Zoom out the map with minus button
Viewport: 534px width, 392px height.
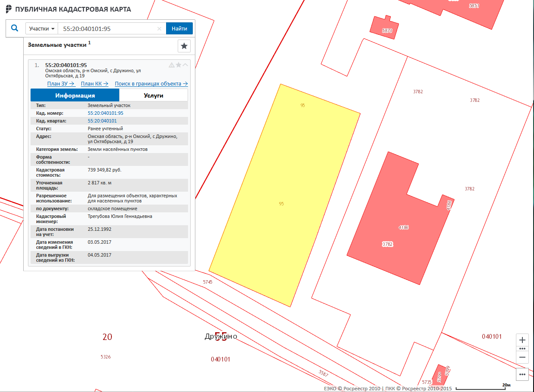click(x=522, y=357)
